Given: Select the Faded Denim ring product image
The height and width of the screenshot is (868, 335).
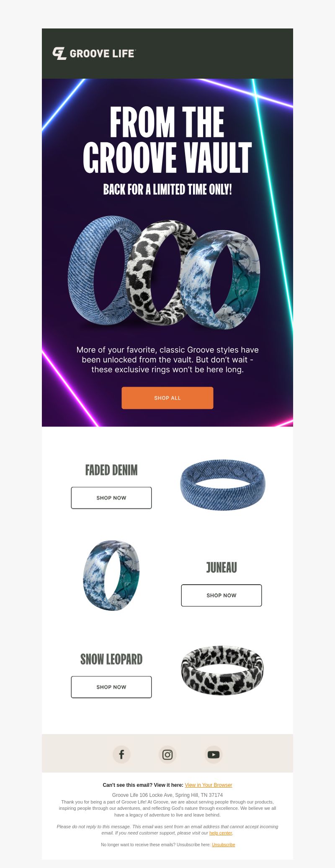Looking at the screenshot, I should (x=223, y=485).
